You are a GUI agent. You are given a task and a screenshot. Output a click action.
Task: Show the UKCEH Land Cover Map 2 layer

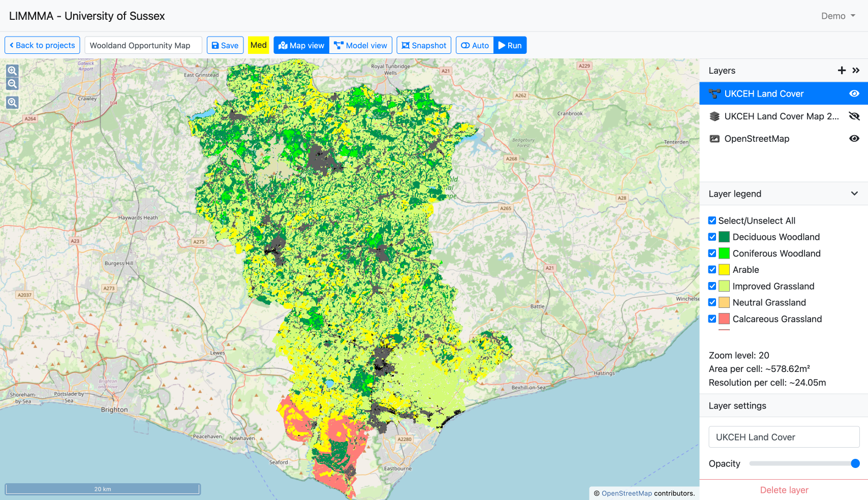[854, 116]
